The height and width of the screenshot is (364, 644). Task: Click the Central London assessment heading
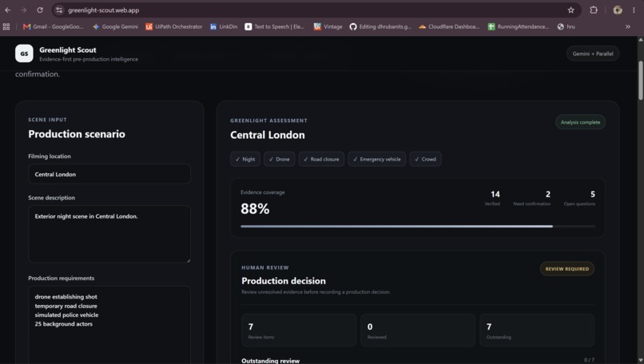[268, 135]
